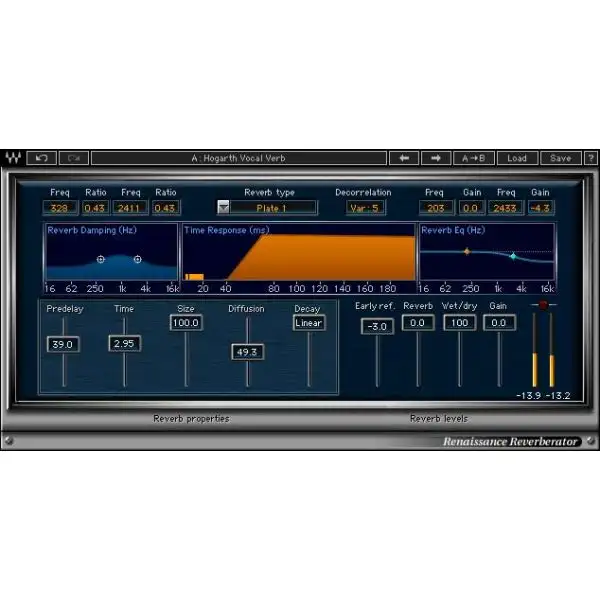Click the Wet/dry slider handle at 100
The height and width of the screenshot is (600, 600).
click(459, 323)
